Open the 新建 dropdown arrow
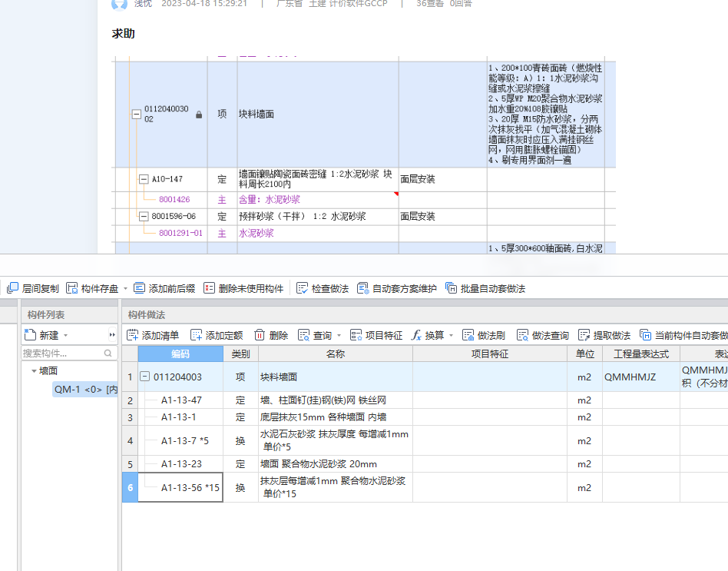The height and width of the screenshot is (571, 728). coord(65,335)
